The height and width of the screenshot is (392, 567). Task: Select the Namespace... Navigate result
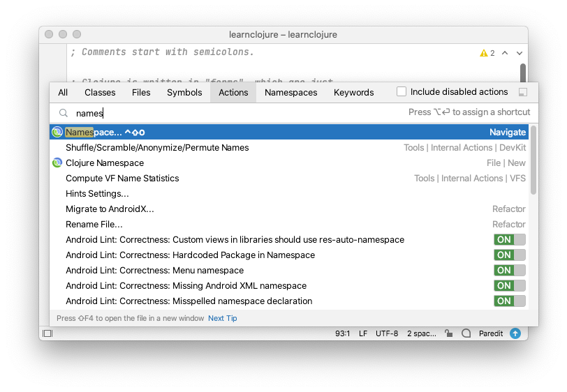289,133
